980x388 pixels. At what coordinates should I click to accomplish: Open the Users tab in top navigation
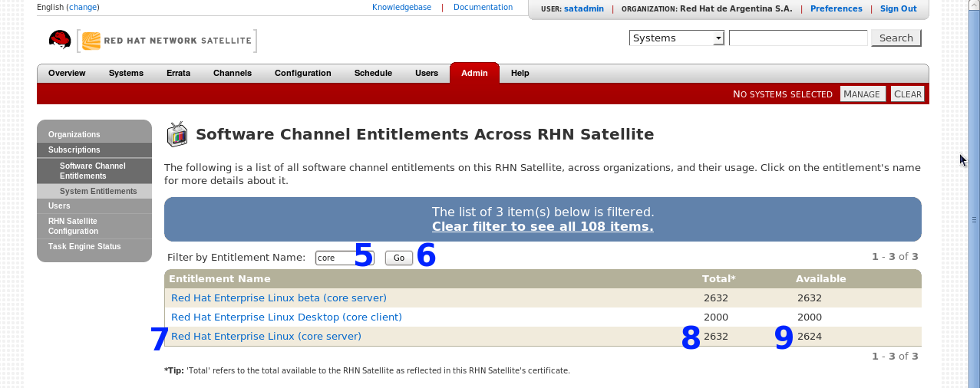pos(427,74)
